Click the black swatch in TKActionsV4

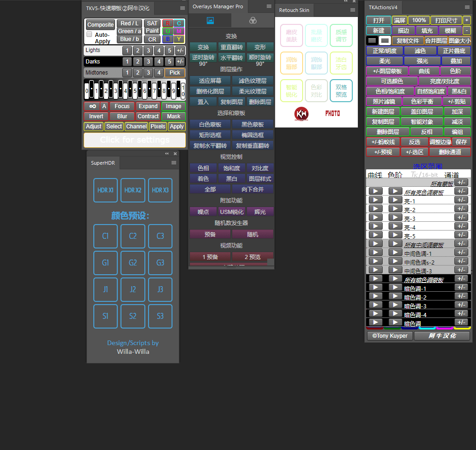point(372,40)
